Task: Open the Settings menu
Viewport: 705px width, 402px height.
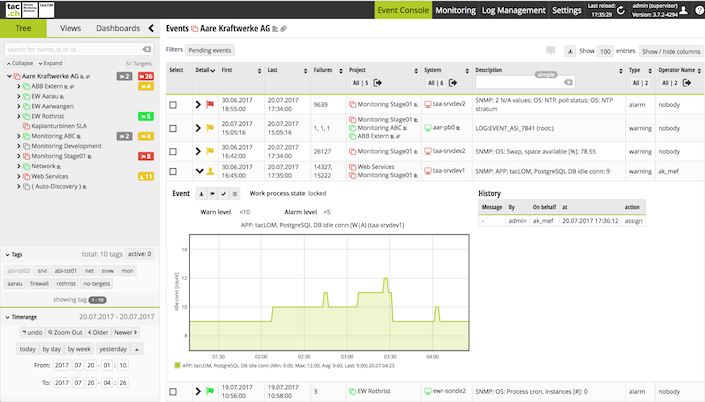Action: coord(567,10)
